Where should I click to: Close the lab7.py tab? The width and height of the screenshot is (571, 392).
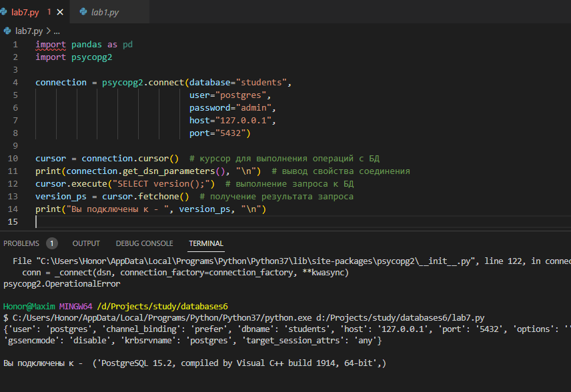[60, 12]
